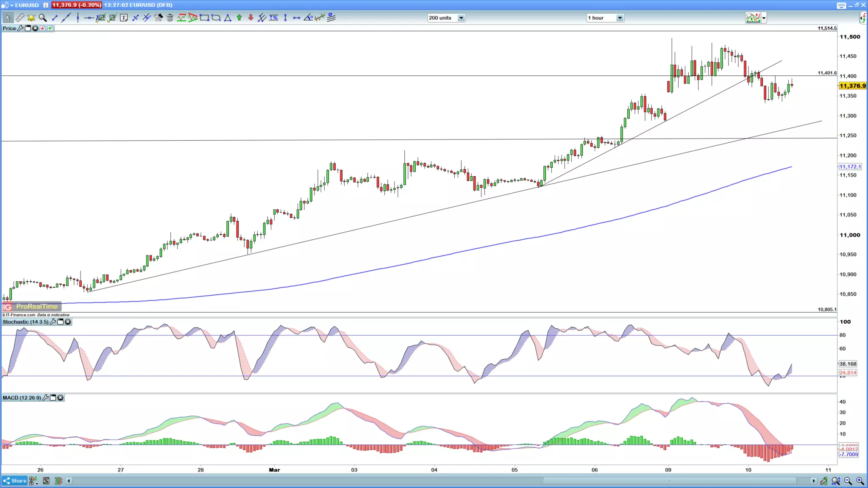Select the angle measurement tool

tap(309, 18)
